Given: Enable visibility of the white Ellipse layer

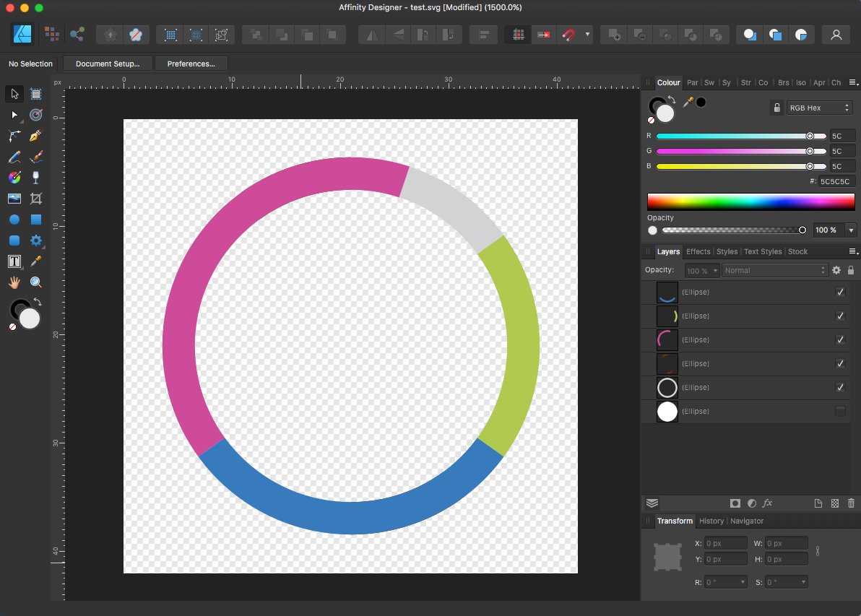Looking at the screenshot, I should 840,411.
